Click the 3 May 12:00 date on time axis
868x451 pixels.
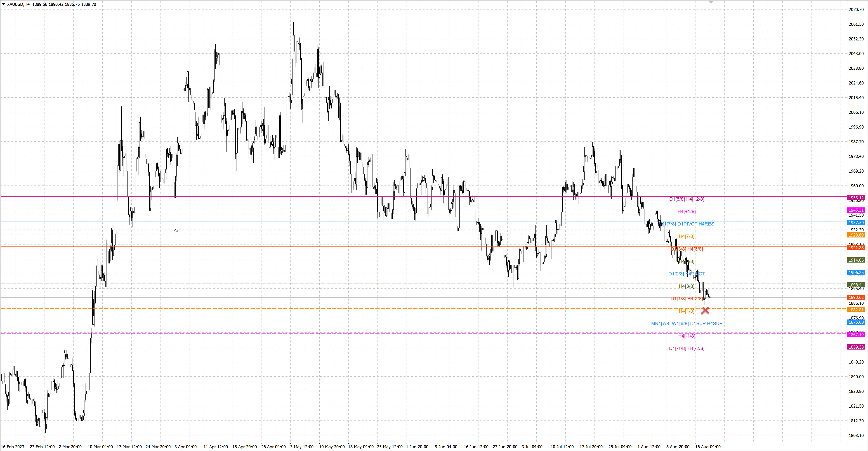click(x=302, y=447)
